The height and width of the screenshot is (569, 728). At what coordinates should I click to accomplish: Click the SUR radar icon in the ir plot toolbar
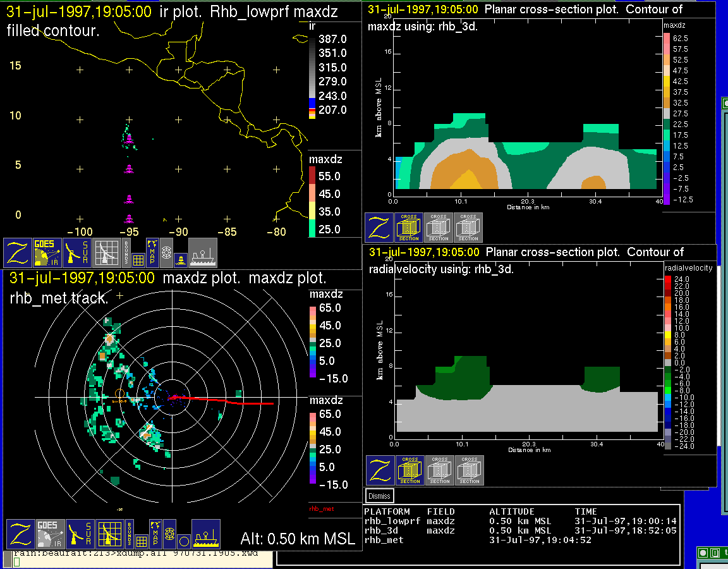pos(78,253)
